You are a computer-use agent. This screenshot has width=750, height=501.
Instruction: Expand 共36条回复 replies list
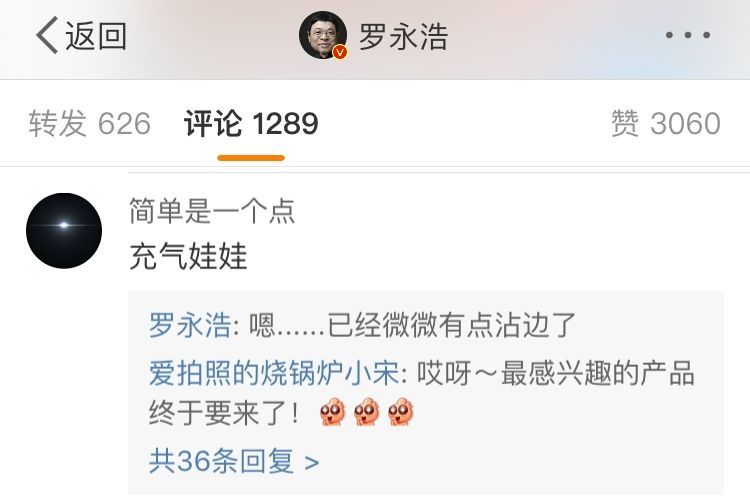click(233, 461)
